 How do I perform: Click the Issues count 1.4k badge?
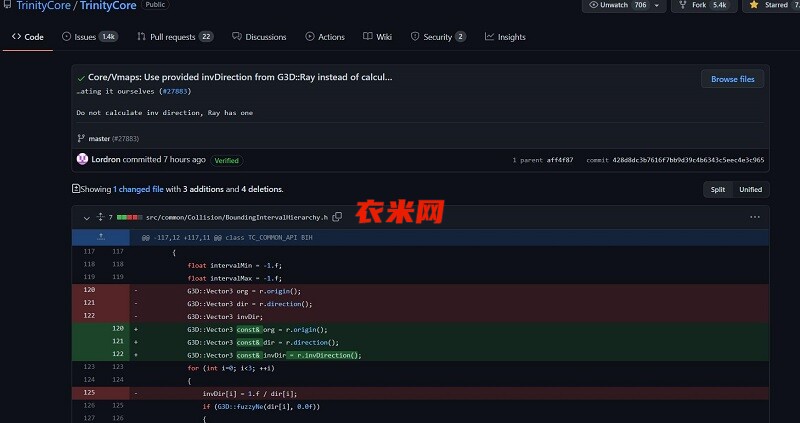(108, 37)
